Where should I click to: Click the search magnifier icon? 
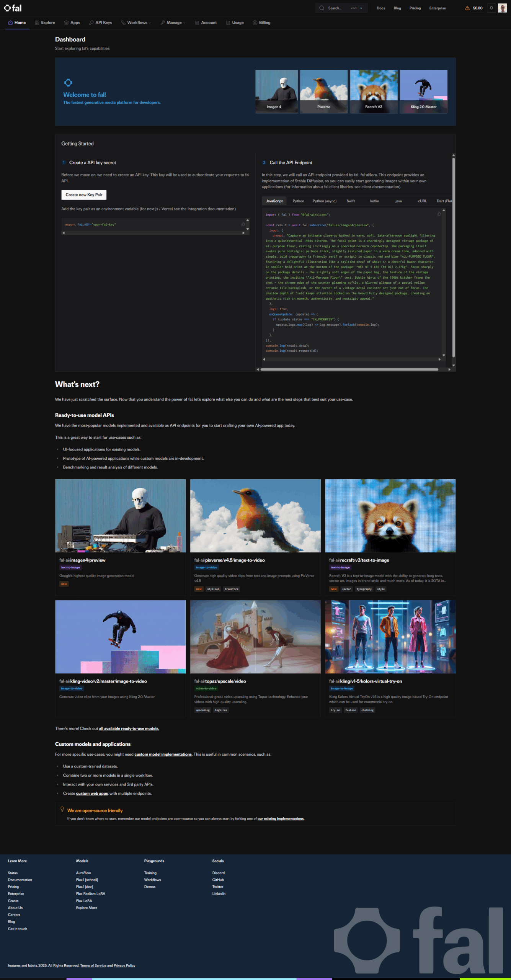click(322, 8)
